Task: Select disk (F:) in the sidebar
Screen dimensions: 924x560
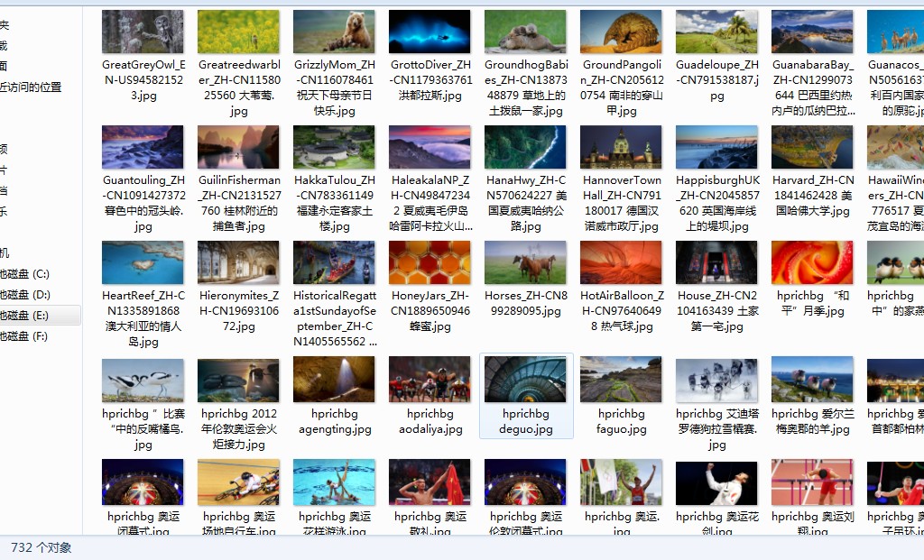Action: pos(24,336)
